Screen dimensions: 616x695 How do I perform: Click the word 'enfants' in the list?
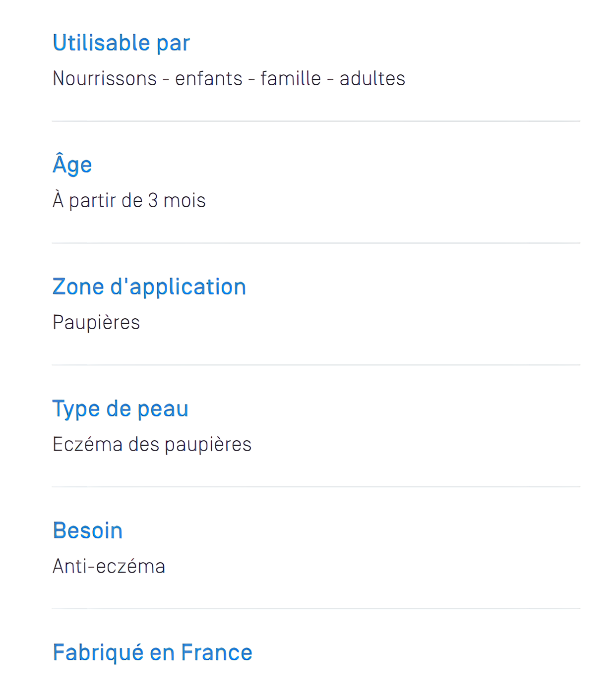[x=209, y=78]
